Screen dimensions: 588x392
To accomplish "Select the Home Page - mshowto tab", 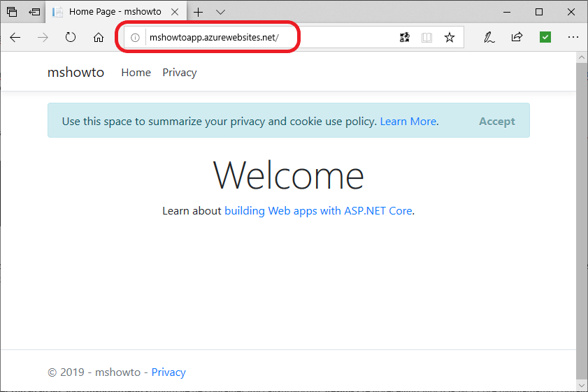I will coord(115,12).
